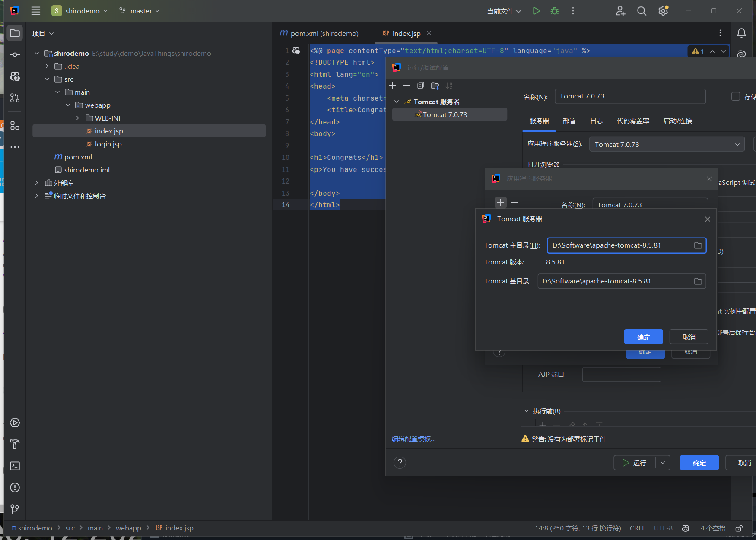The image size is (756, 540).
Task: Collapse the src folder
Action: click(x=47, y=79)
